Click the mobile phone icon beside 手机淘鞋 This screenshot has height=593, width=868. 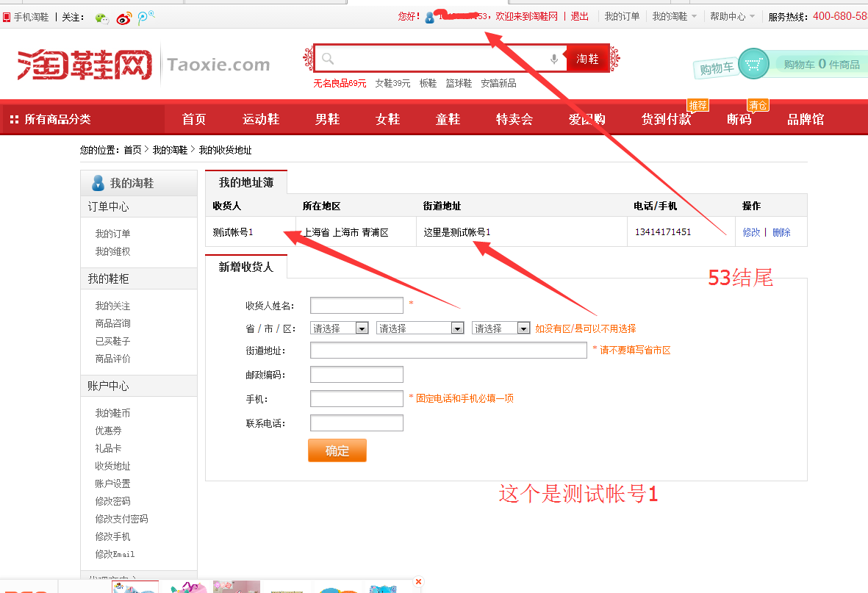[7, 17]
